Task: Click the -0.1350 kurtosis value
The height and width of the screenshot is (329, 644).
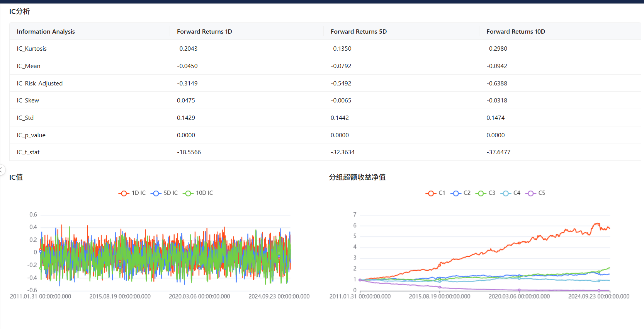Action: pyautogui.click(x=341, y=49)
